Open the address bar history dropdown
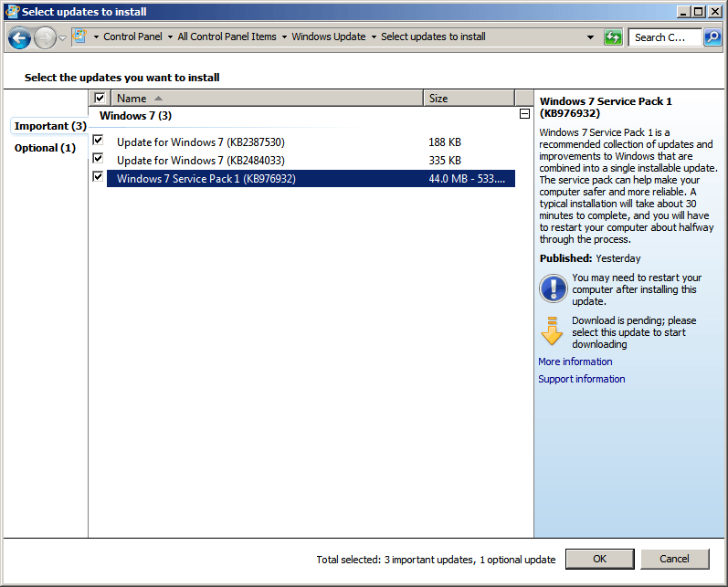This screenshot has width=728, height=587. pos(590,37)
